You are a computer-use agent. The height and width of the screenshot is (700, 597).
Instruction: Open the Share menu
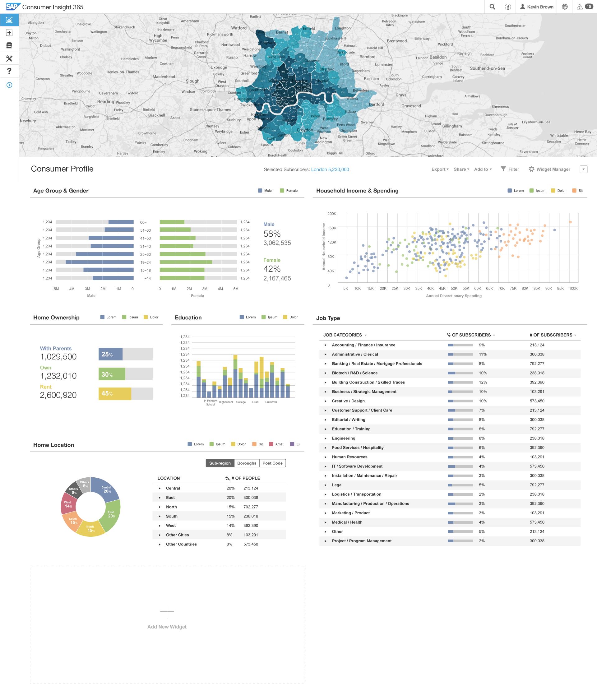tap(461, 169)
